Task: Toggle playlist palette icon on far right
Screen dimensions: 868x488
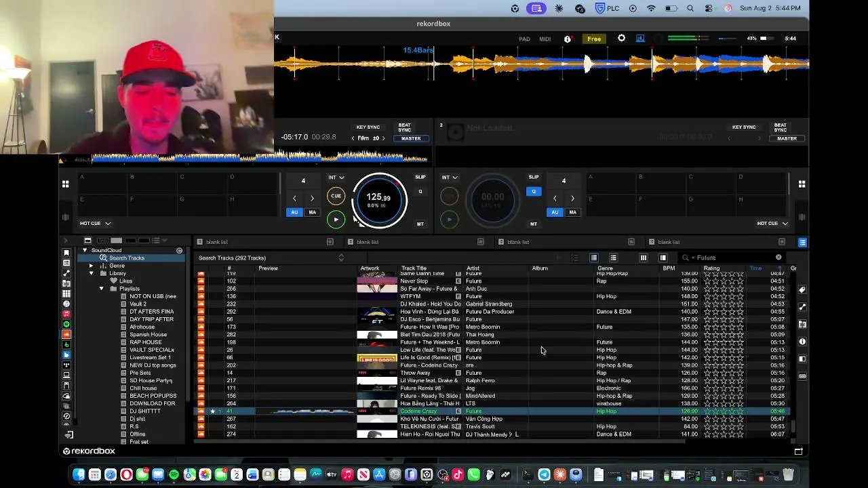Action: pos(802,242)
